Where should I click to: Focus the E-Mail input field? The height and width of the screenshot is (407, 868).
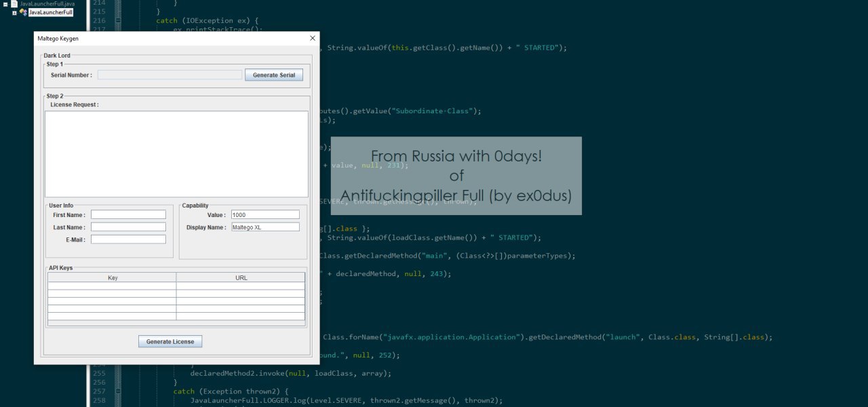point(128,239)
